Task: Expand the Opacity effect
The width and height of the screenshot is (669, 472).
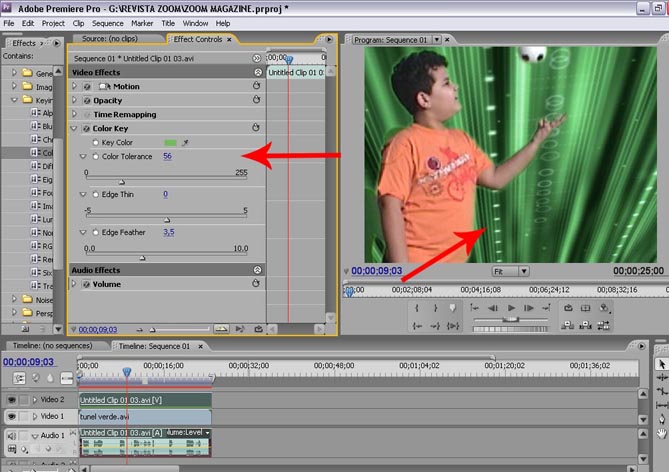Action: pyautogui.click(x=75, y=101)
